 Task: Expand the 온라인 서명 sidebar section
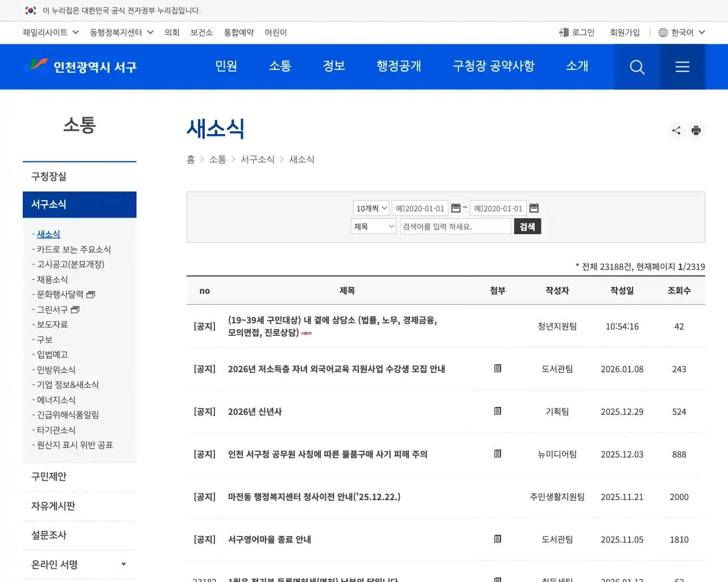click(123, 564)
